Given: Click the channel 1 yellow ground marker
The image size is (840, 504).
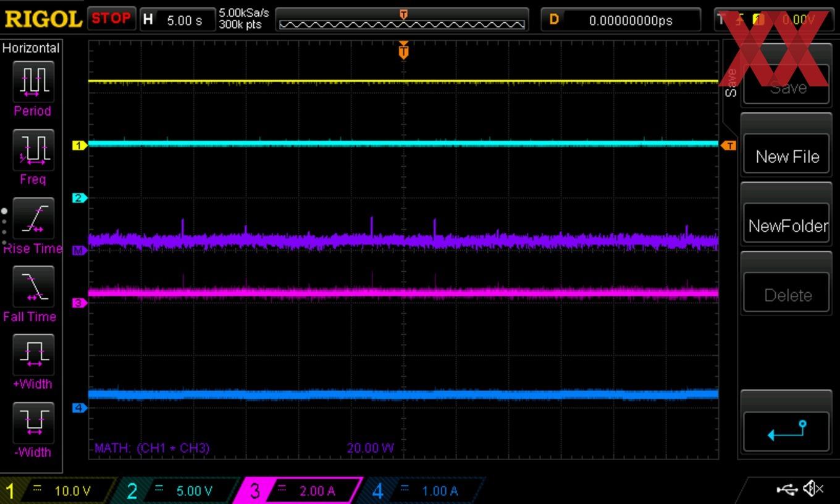Looking at the screenshot, I should (80, 146).
